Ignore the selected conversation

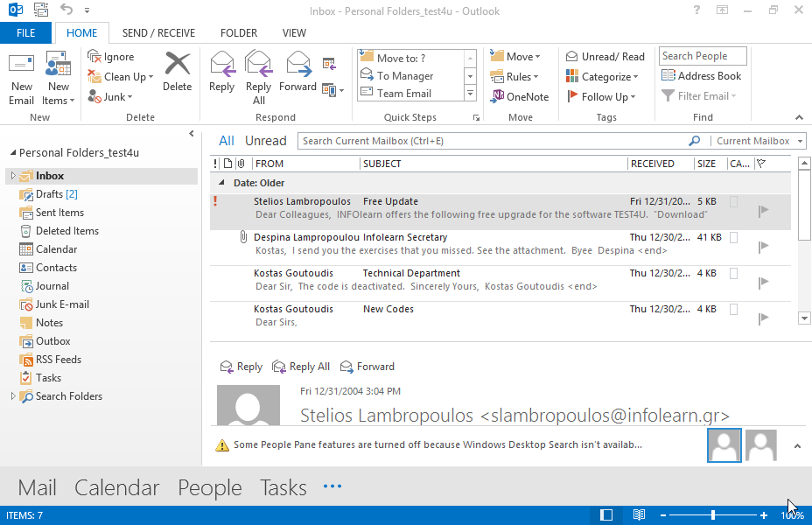(111, 56)
